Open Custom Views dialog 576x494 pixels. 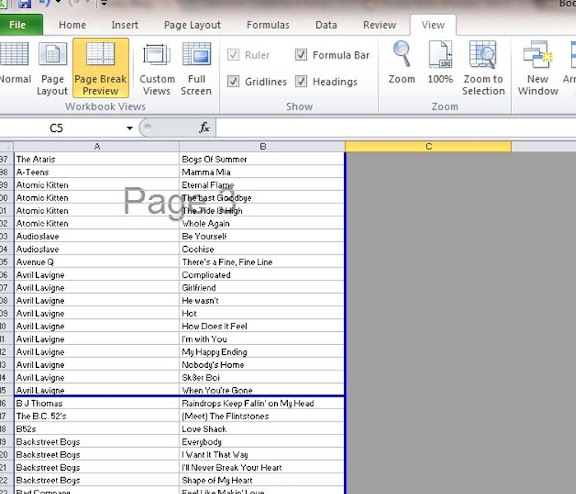pos(157,68)
